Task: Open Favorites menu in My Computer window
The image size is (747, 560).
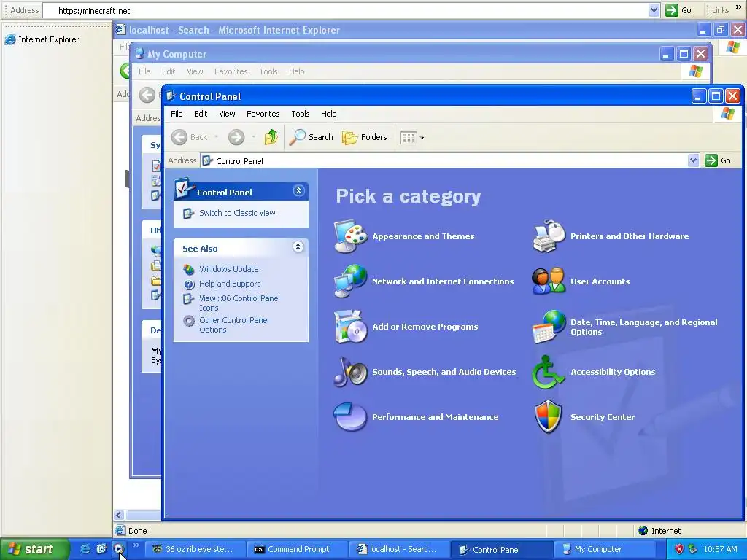Action: (x=231, y=71)
